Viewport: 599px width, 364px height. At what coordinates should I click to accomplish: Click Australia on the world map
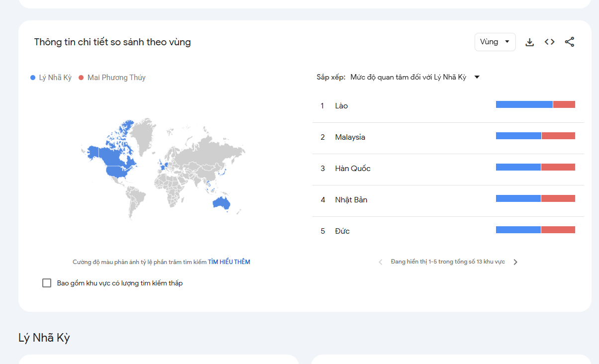coord(222,202)
